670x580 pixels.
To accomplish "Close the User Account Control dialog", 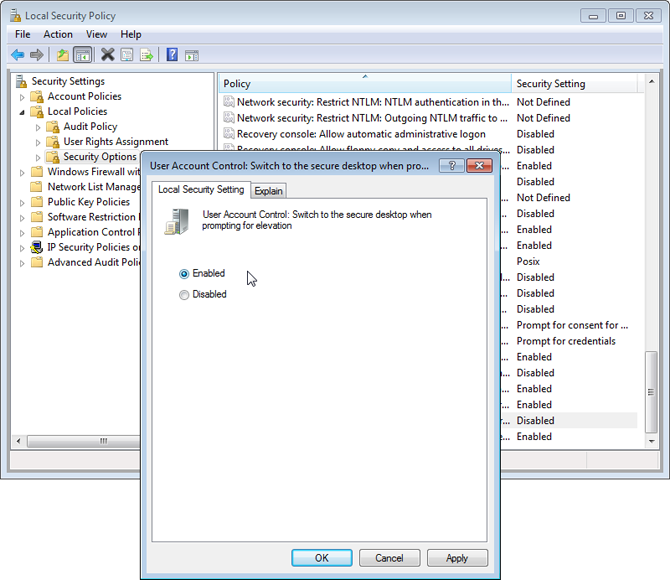I will [x=479, y=165].
